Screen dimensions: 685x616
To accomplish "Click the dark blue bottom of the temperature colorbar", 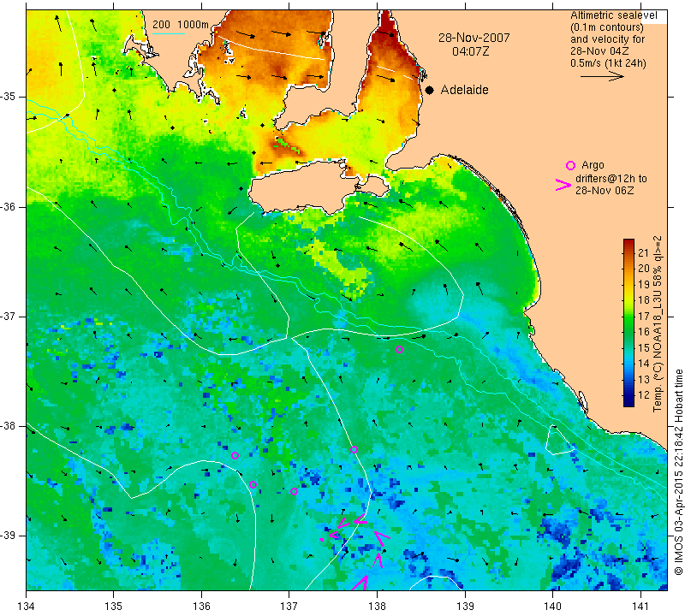I will [628, 402].
